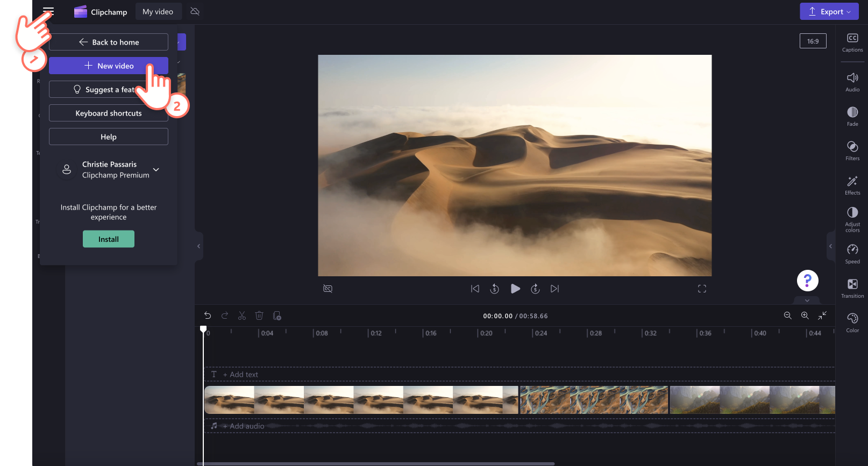Zoom out the timeline
868x466 pixels.
[788, 316]
